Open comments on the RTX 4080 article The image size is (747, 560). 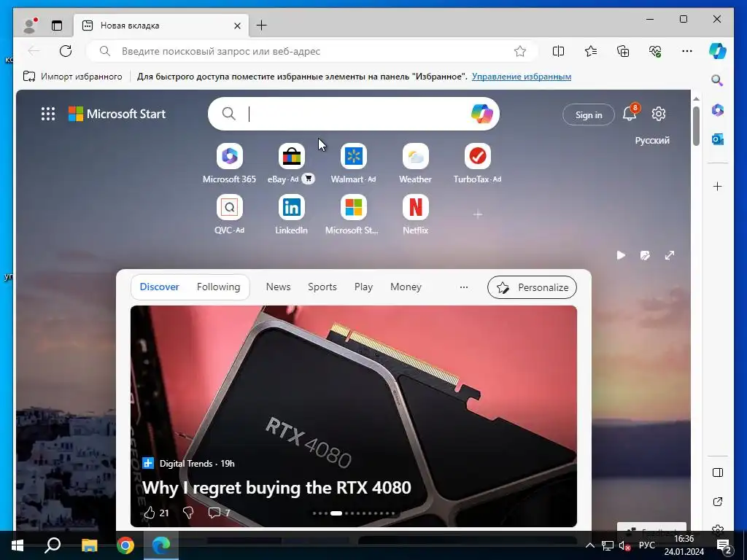tap(219, 513)
